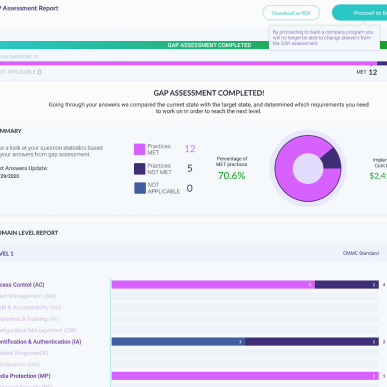The width and height of the screenshot is (387, 387).
Task: Click the pink Practices MET legend swatch
Action: [140, 149]
